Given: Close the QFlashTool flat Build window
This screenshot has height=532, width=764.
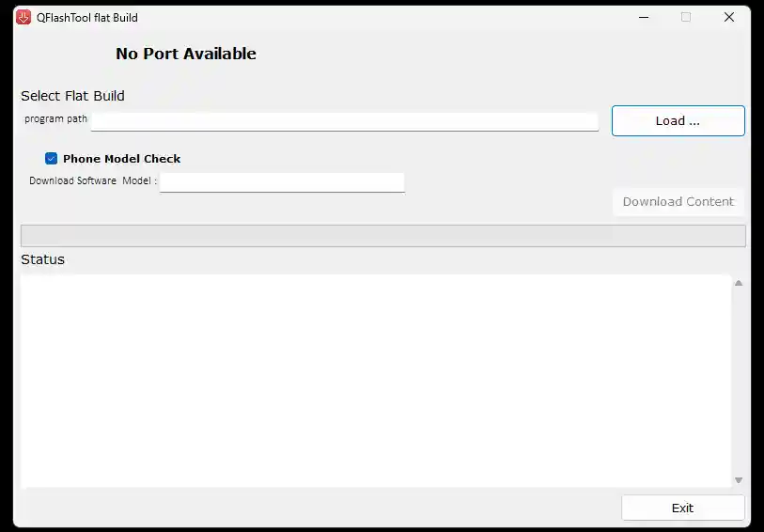Looking at the screenshot, I should pos(729,17).
